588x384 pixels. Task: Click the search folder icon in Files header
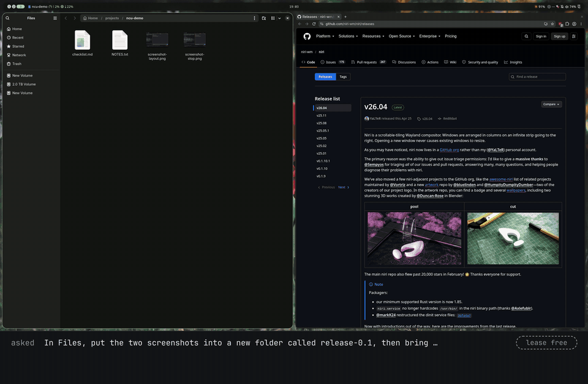tap(264, 18)
